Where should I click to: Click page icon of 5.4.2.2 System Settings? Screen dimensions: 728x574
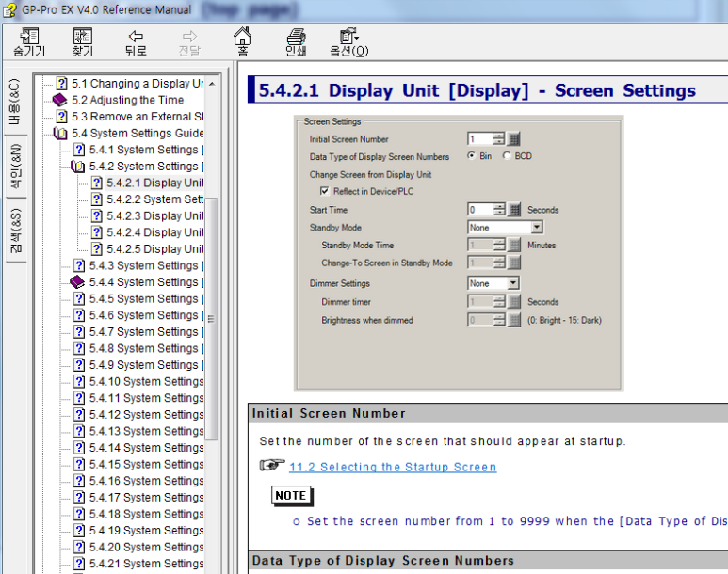pos(97,199)
